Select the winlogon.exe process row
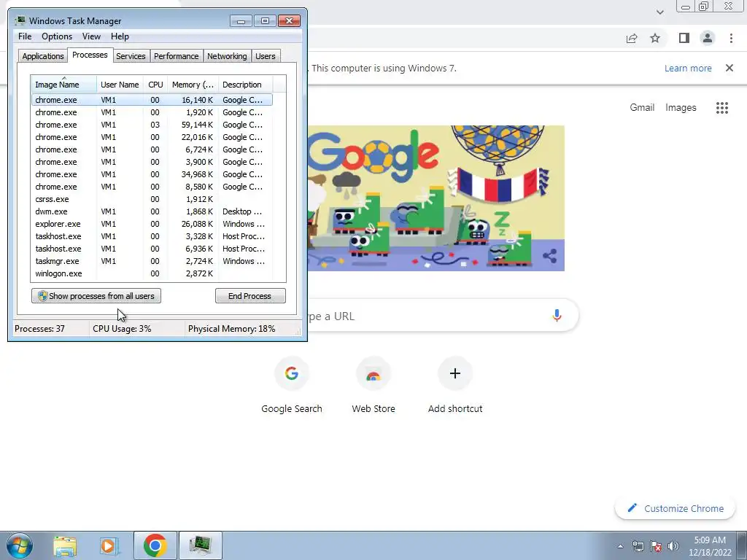 click(152, 273)
